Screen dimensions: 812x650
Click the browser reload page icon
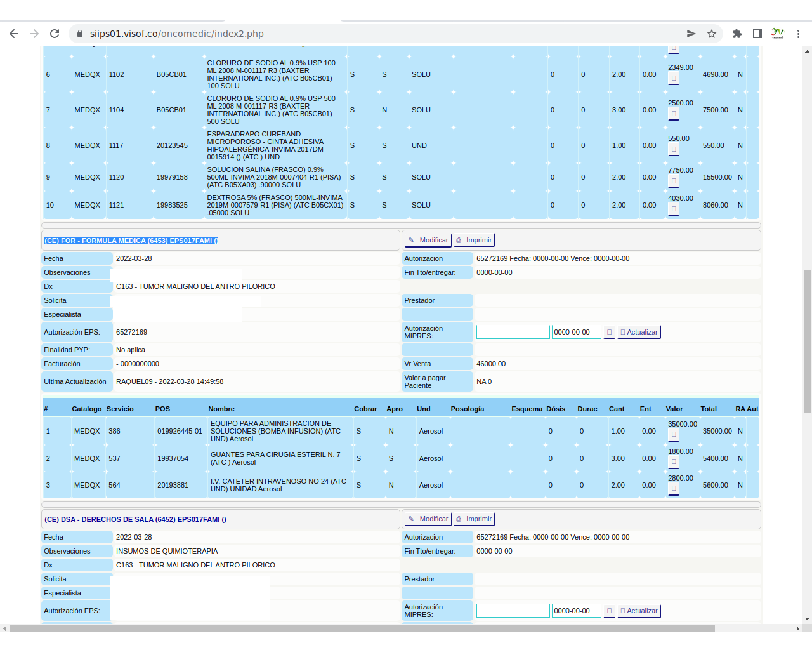point(55,34)
